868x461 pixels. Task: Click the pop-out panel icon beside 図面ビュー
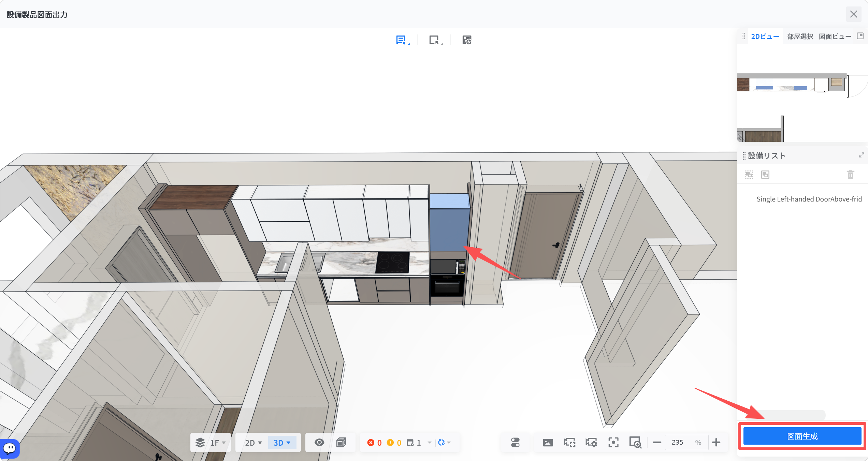click(x=860, y=36)
